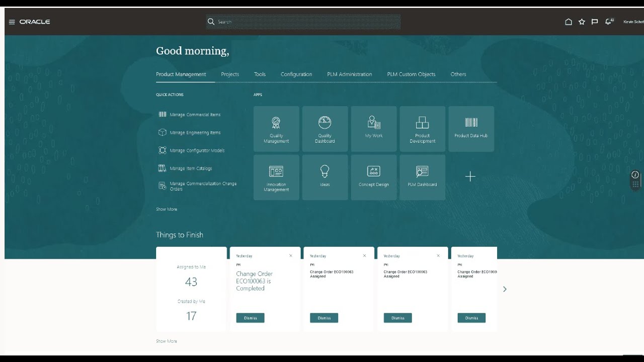This screenshot has width=644, height=362.
Task: Switch to the Tools tab
Action: click(260, 74)
